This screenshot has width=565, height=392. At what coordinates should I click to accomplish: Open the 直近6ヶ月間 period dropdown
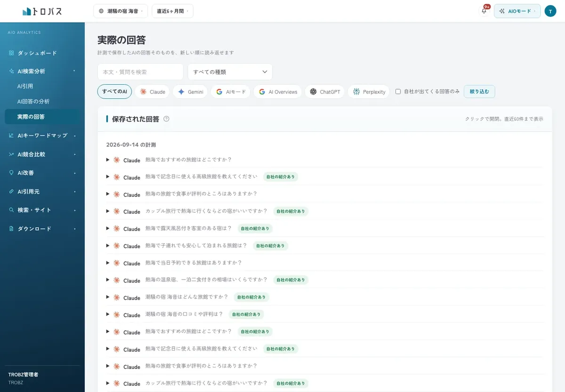172,11
